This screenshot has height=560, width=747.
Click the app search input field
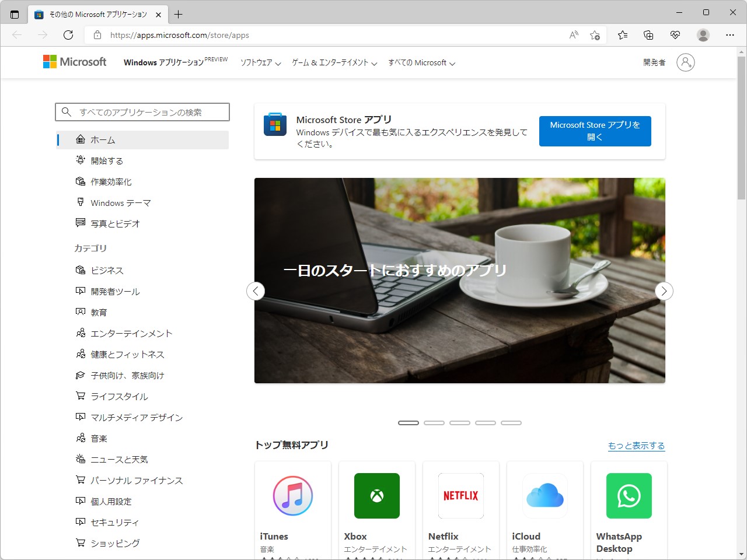tap(142, 111)
